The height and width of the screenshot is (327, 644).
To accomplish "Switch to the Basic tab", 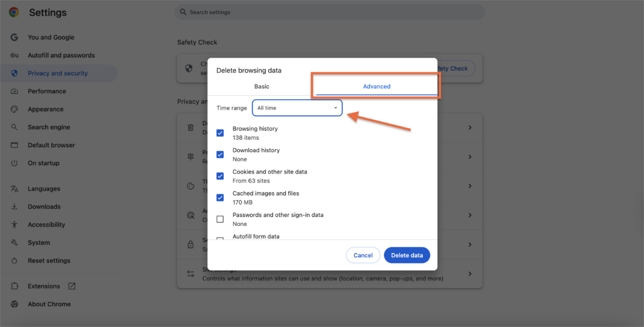I will (x=262, y=86).
